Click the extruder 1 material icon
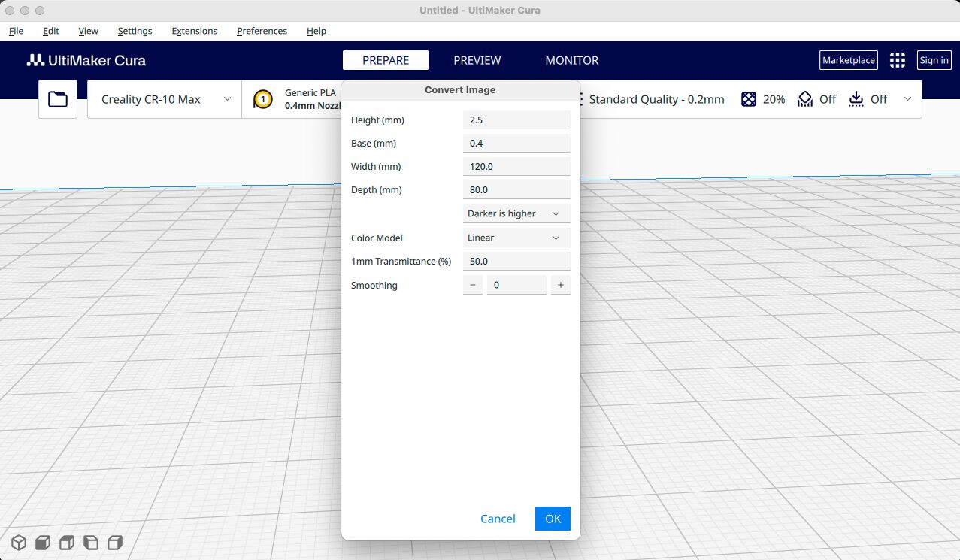This screenshot has width=960, height=560. pyautogui.click(x=262, y=99)
